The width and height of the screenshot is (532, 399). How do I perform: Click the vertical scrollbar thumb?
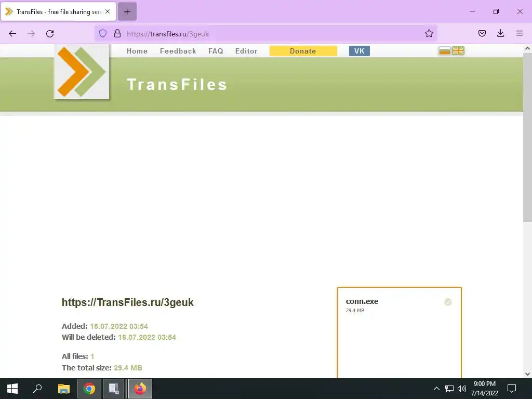[527, 138]
